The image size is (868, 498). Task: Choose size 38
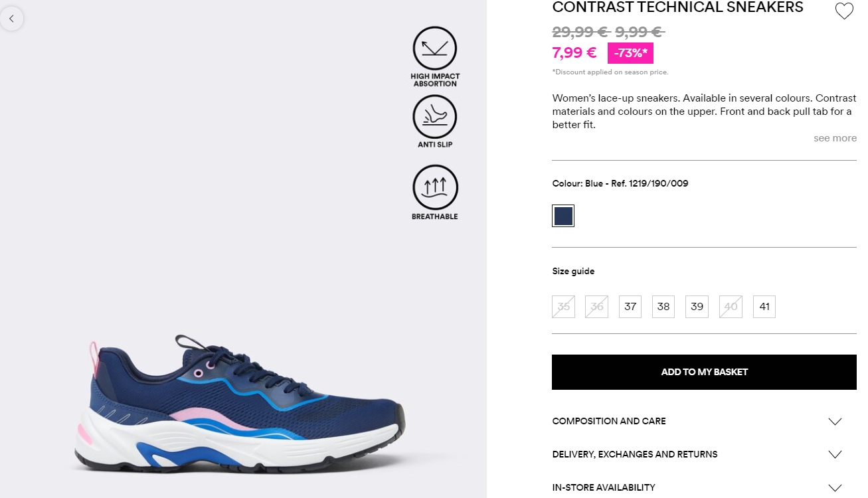coord(663,307)
